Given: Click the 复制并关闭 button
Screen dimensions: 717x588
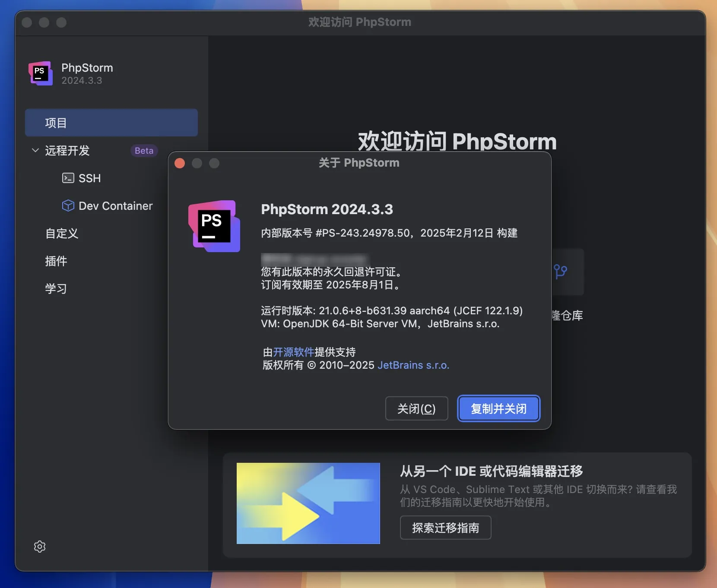Looking at the screenshot, I should (x=498, y=408).
